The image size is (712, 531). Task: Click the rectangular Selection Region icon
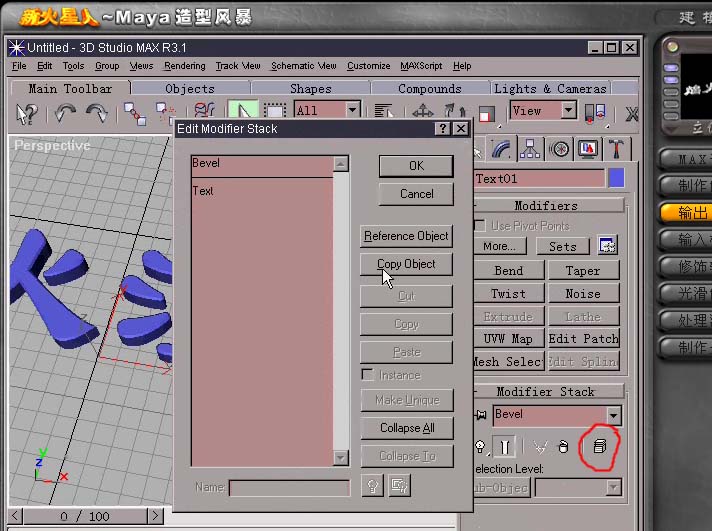pos(275,110)
